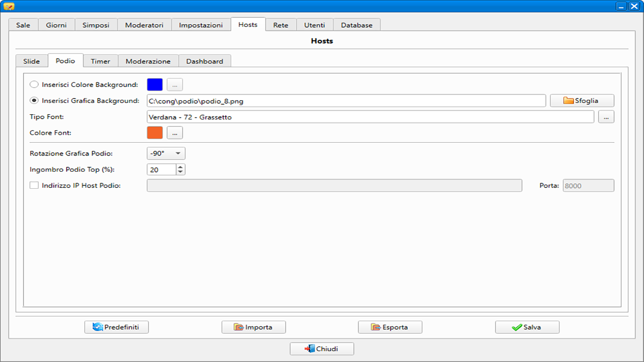This screenshot has width=644, height=362.
Task: Open the Impostazioni tab
Action: point(201,25)
